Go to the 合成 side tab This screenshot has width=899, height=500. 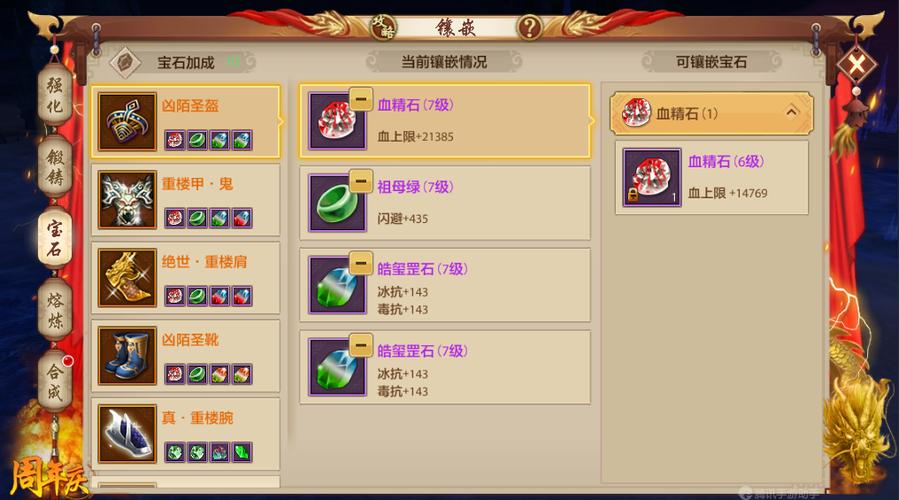55,381
